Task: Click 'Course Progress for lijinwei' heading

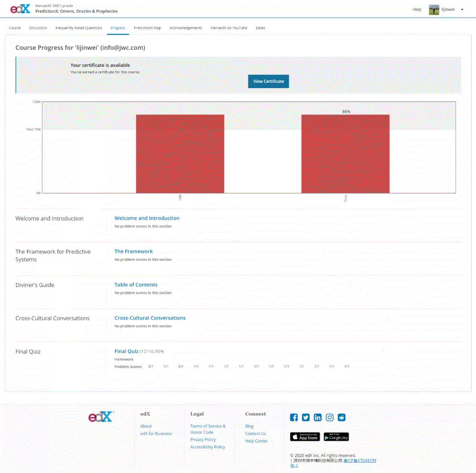Action: 81,48
